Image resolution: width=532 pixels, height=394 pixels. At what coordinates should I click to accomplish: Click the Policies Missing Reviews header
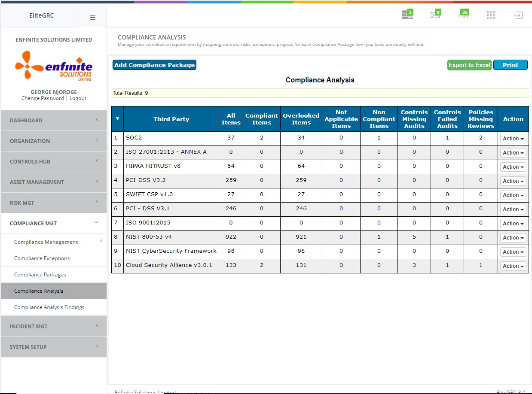481,119
